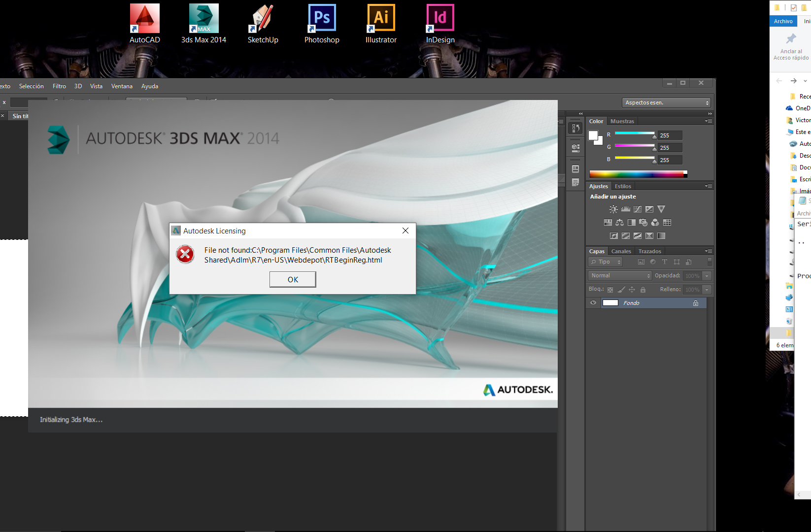Click the R channel slider handle
Screen dimensions: 811x532
click(x=654, y=136)
